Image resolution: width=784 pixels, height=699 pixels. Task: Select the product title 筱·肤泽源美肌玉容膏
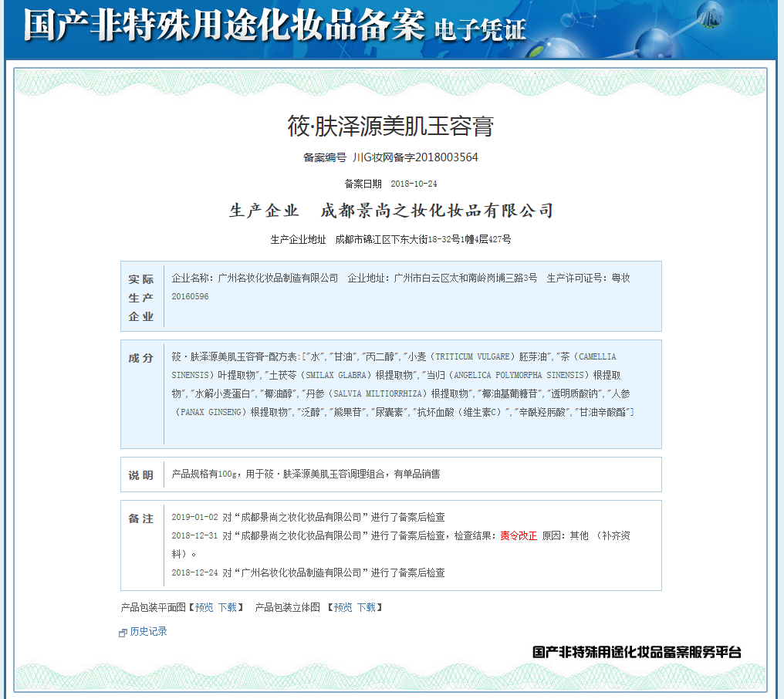pos(392,127)
